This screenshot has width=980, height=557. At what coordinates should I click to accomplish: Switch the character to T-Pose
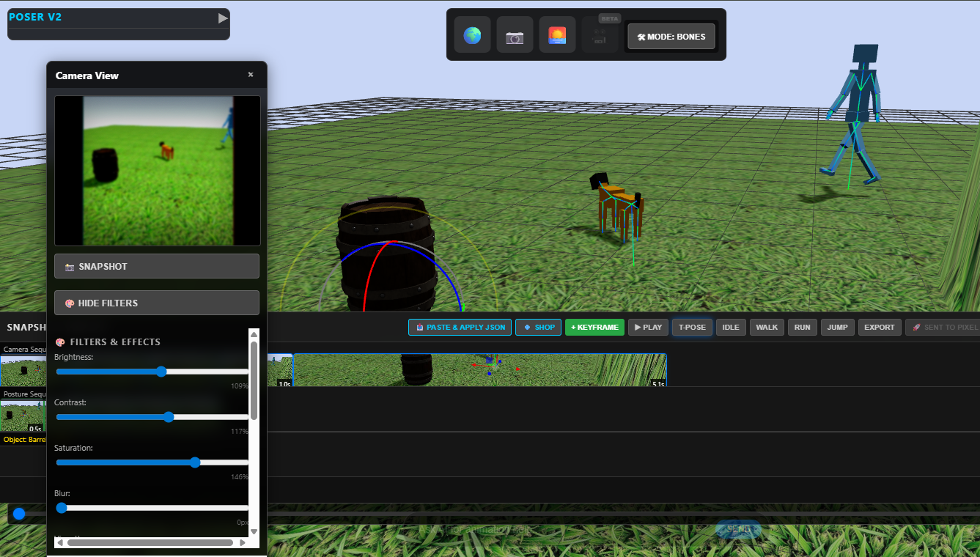pyautogui.click(x=692, y=327)
